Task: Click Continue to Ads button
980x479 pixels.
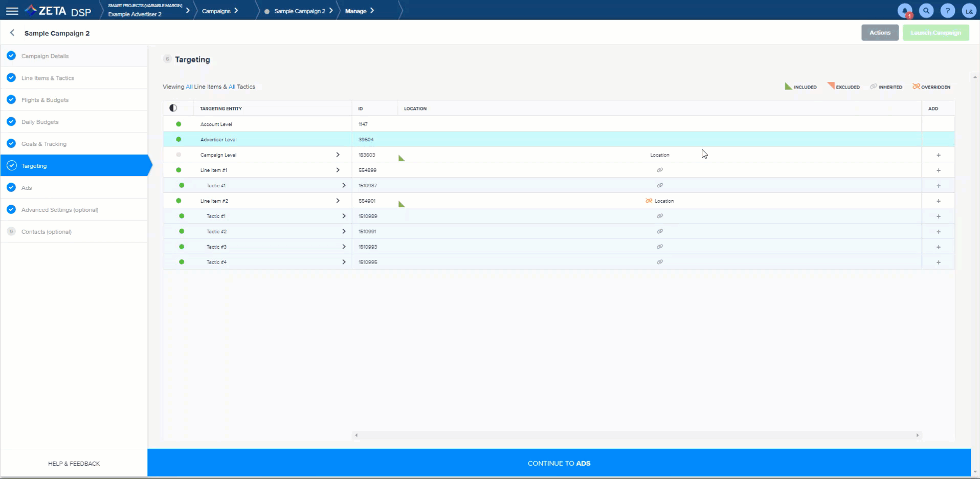Action: pyautogui.click(x=559, y=463)
